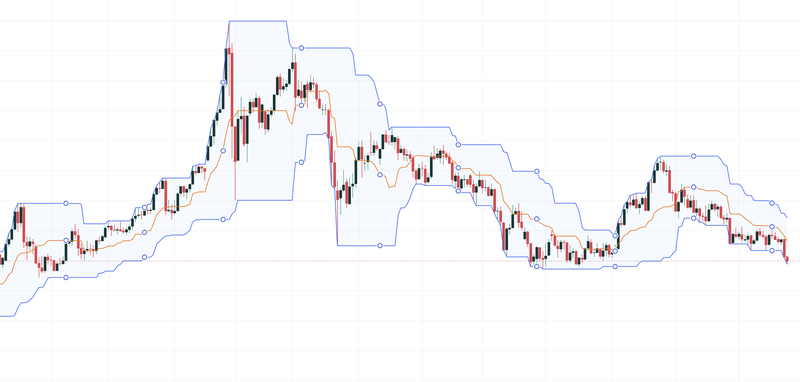Screen dimensions: 800x382
Task: Select lower-band marker at chart's lowest right trough
Action: coord(536,267)
